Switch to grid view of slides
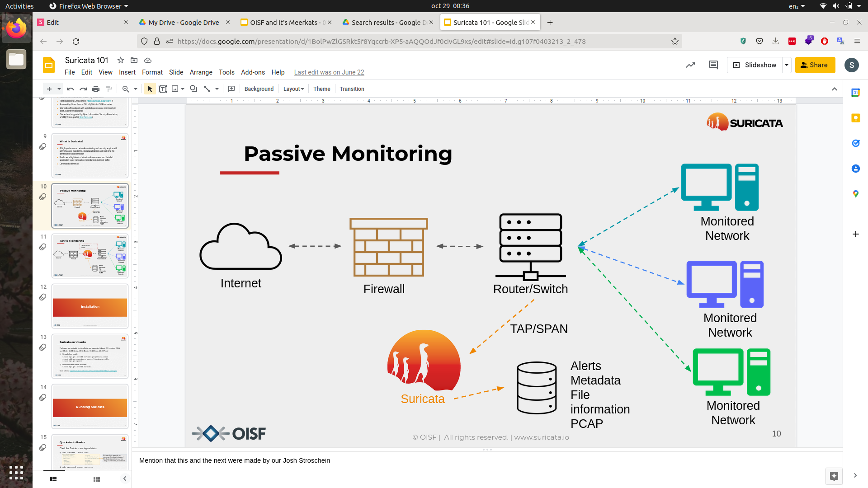 [x=97, y=479]
